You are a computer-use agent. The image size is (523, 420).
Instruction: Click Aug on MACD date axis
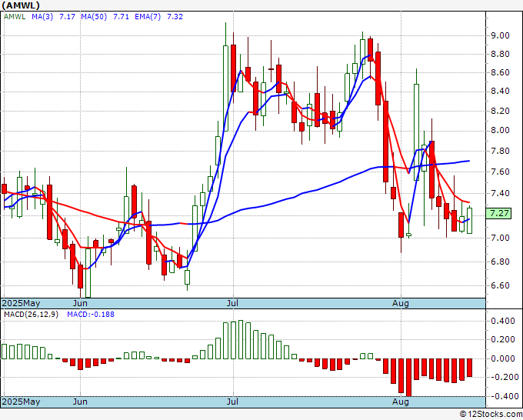pos(401,402)
